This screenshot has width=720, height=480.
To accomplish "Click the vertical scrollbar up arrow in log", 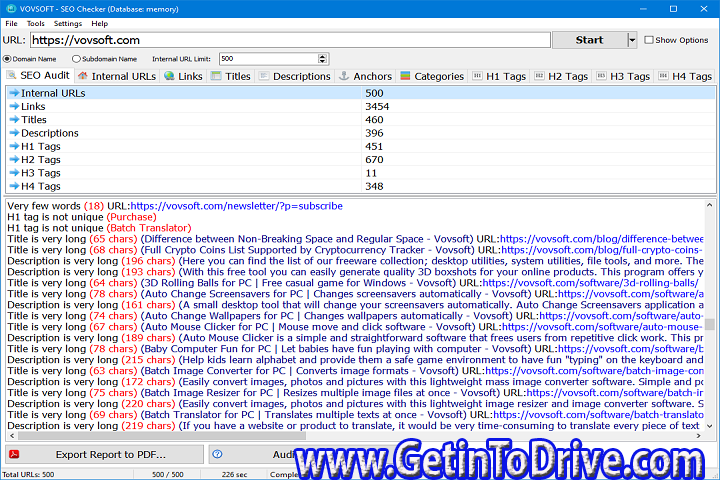I will (x=710, y=205).
